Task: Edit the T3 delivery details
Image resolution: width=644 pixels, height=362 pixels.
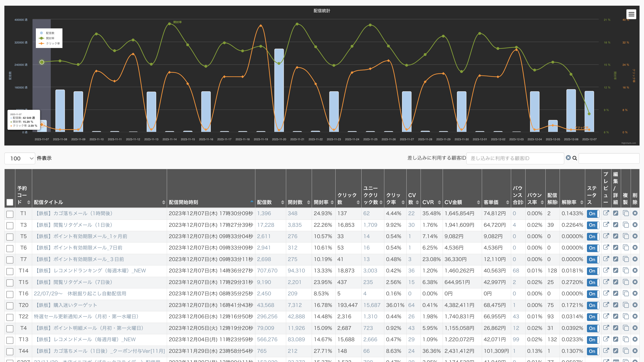Action: pos(616,225)
